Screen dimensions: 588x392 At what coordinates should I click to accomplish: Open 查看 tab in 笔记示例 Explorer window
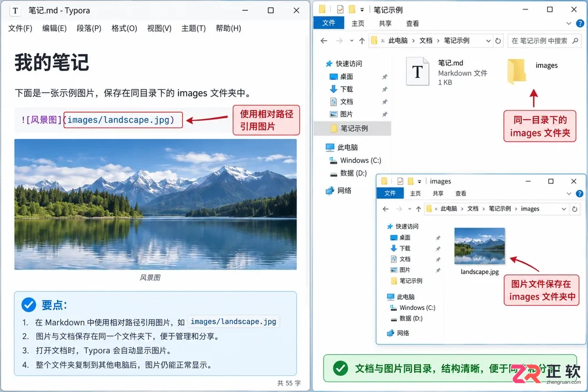(412, 23)
